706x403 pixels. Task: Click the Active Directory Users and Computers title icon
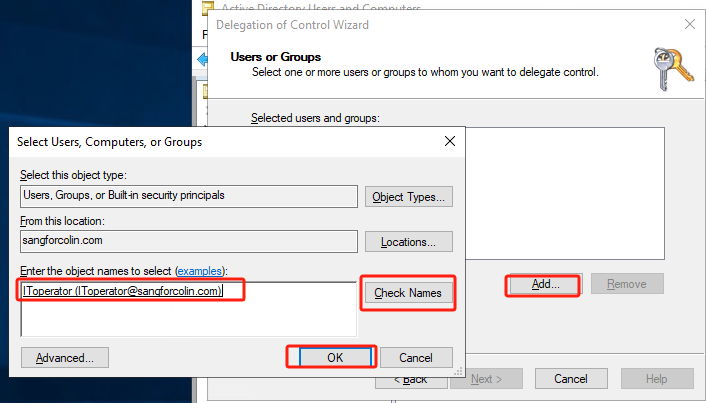tap(208, 6)
